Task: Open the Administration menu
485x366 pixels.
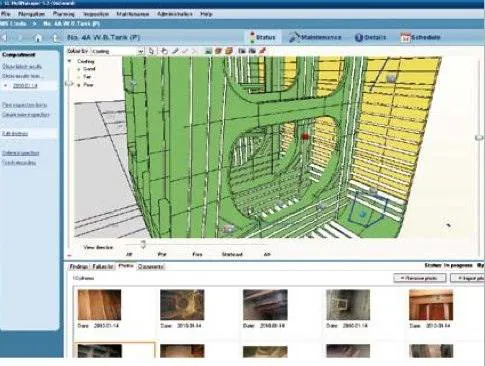Action: point(175,14)
